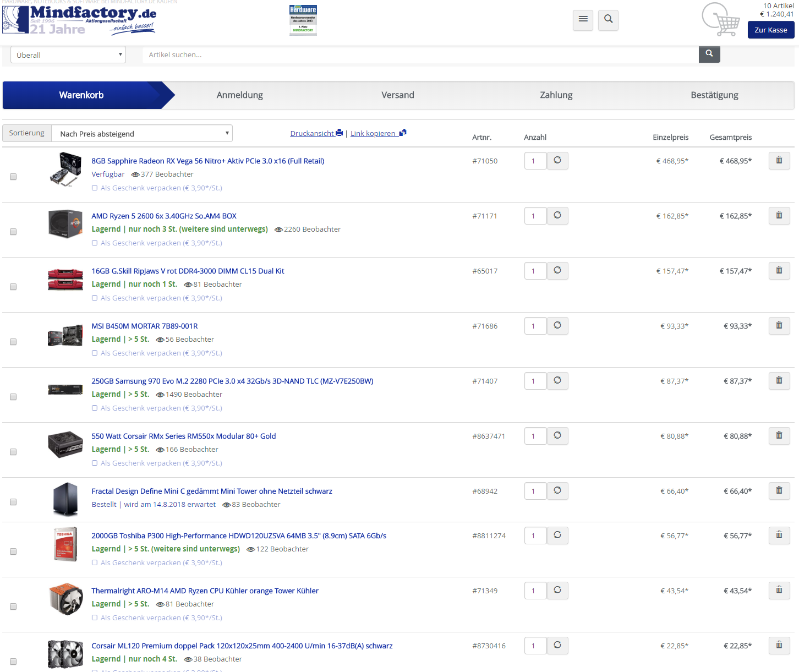Select the Warenkorb checkout step
The height and width of the screenshot is (672, 799).
[x=81, y=95]
